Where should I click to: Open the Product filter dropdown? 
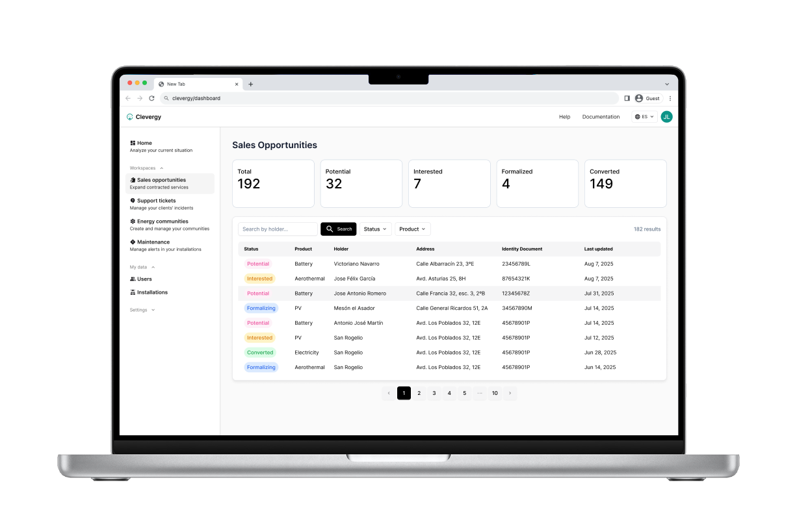pyautogui.click(x=413, y=229)
